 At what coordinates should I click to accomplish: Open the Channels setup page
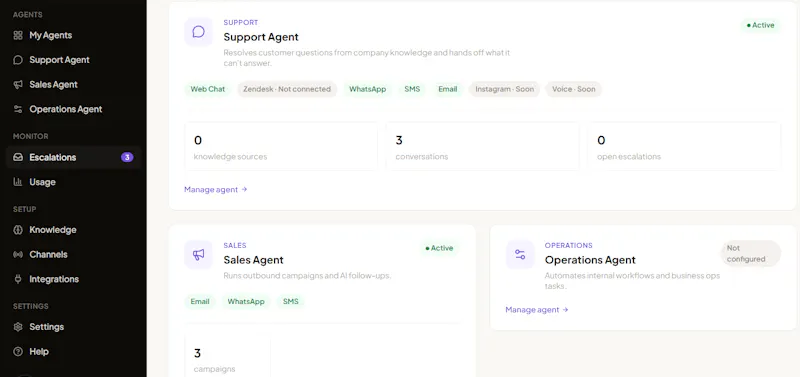(x=73, y=254)
